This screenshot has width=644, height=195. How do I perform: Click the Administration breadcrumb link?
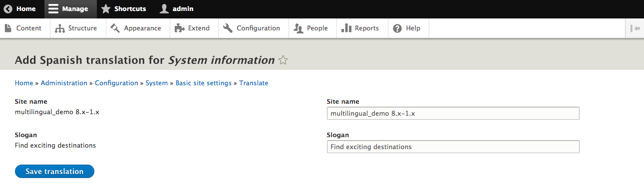pos(64,83)
